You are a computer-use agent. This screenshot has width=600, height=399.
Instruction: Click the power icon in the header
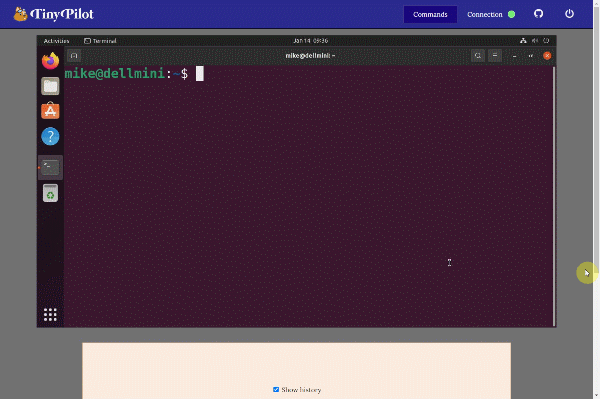point(569,14)
